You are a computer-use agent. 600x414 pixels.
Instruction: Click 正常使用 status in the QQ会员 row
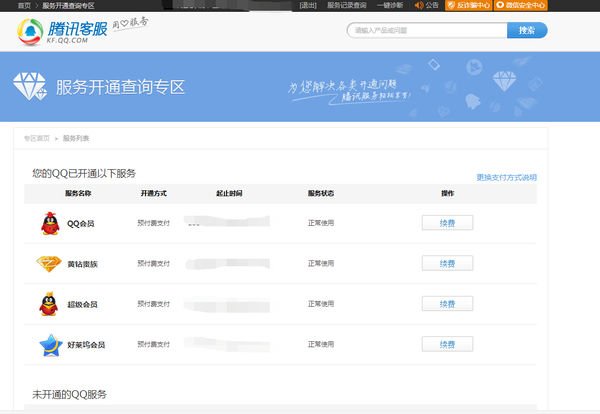(x=321, y=223)
